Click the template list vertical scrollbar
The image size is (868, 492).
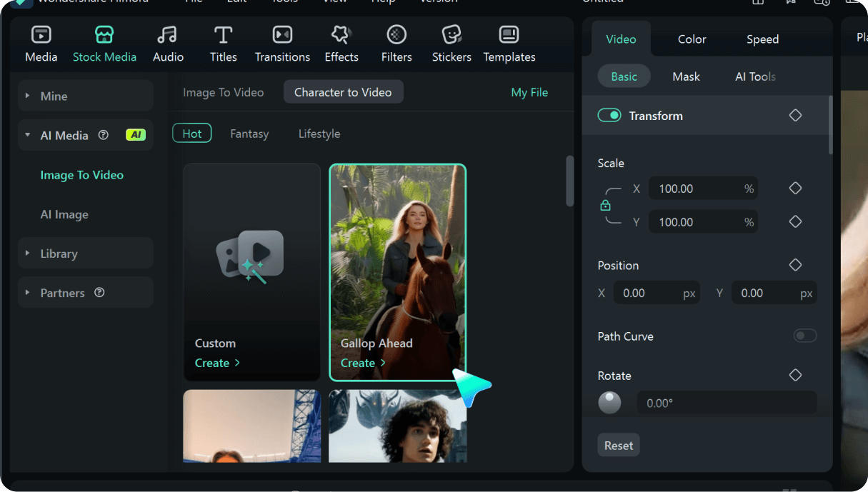(x=569, y=181)
